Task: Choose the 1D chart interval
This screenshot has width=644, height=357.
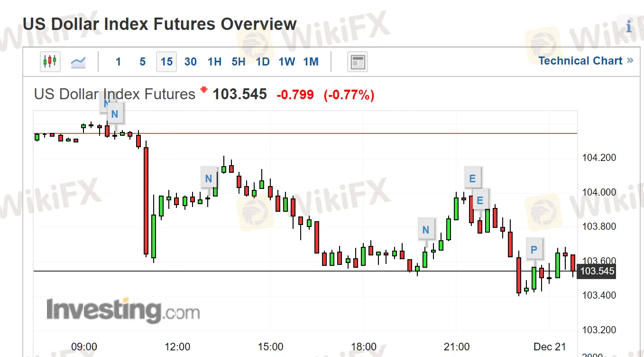Action: 263,62
